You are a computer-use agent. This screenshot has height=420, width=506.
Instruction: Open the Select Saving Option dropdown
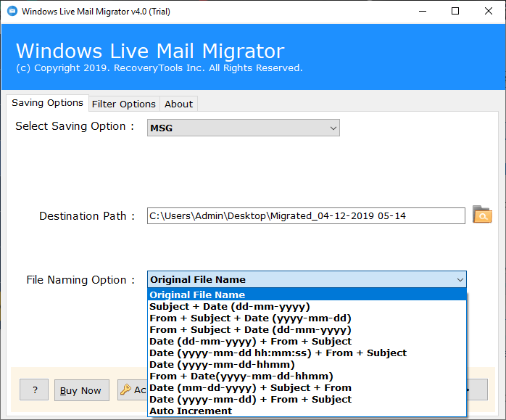tap(244, 128)
